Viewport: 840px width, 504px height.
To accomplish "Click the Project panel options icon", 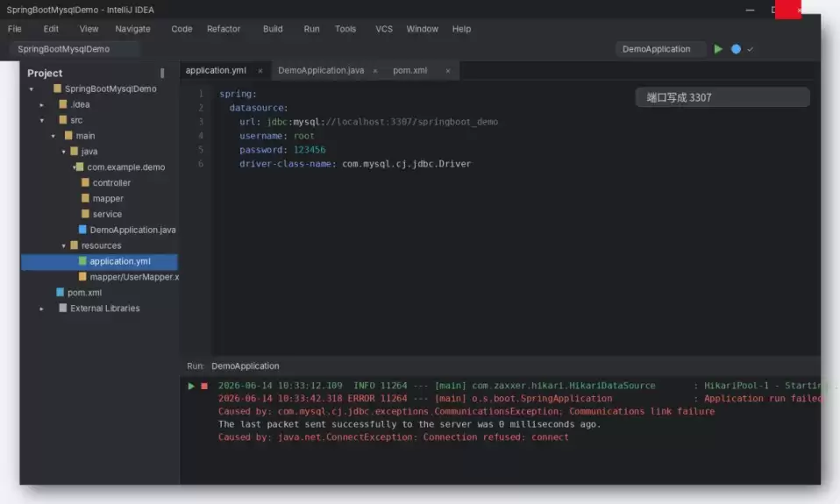I will (x=162, y=74).
